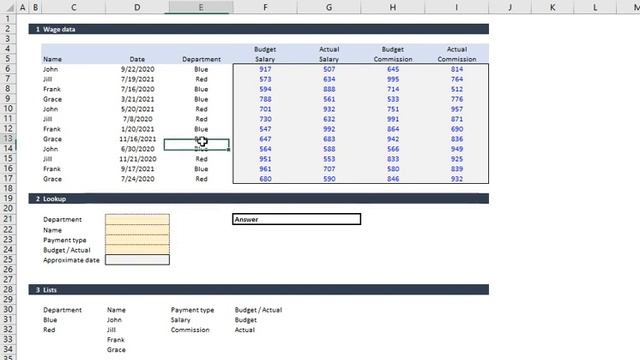
Task: Click the 'Lookup' section heading
Action: point(54,199)
